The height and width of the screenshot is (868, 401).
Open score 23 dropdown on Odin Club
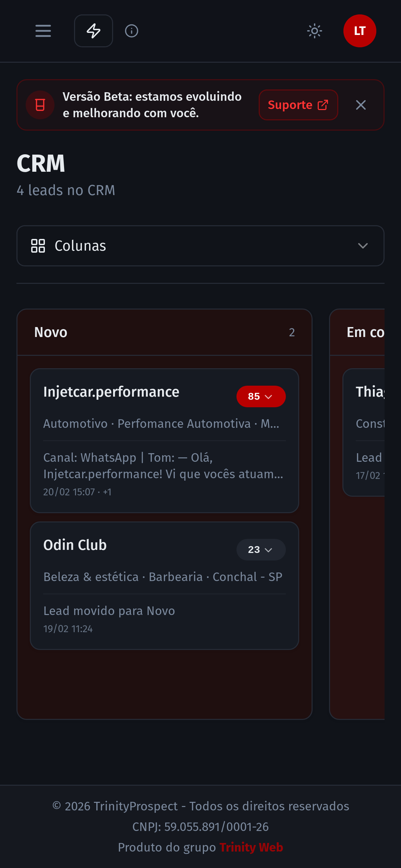[261, 550]
